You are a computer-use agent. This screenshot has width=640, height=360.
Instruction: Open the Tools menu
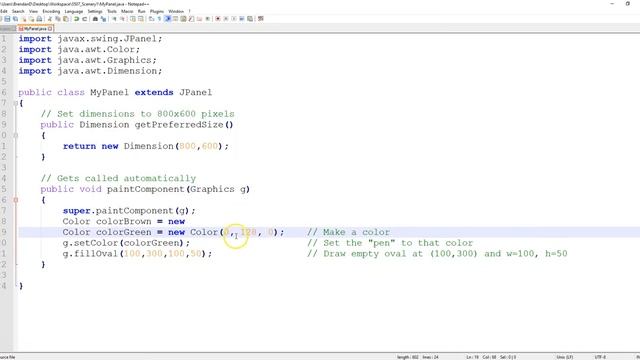tap(111, 11)
